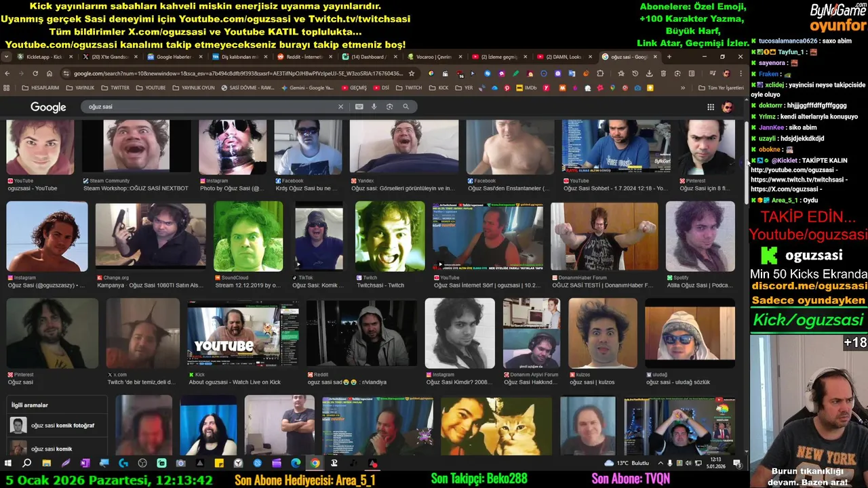The image size is (868, 488).
Task: Open the notification center icon
Action: click(737, 463)
